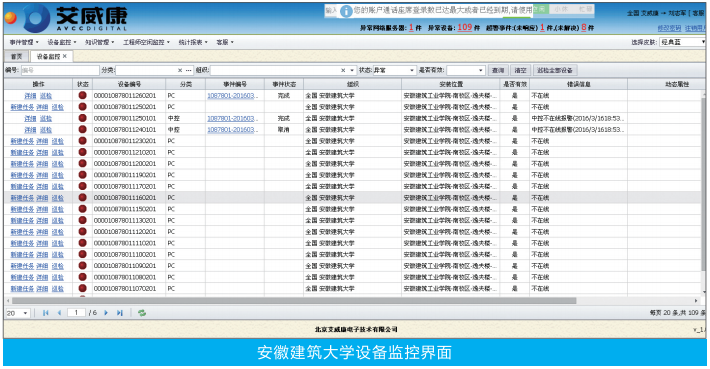Click the red status dot for device 000010878011130201
Viewport: 710px width, 369px height.
pos(82,220)
